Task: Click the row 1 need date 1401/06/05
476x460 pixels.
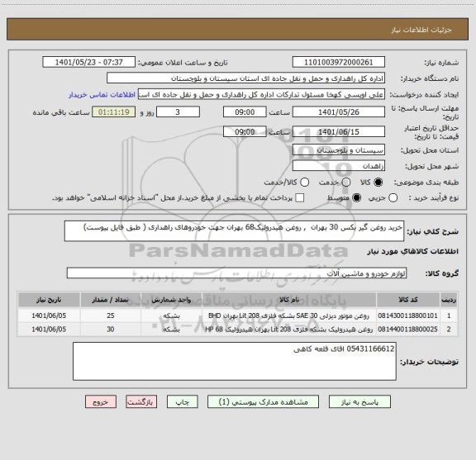Action: tap(49, 315)
